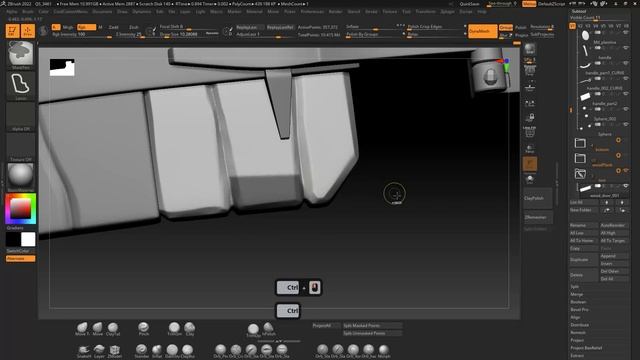Select the Pinch brush
The height and width of the screenshot is (360, 640).
point(144,329)
